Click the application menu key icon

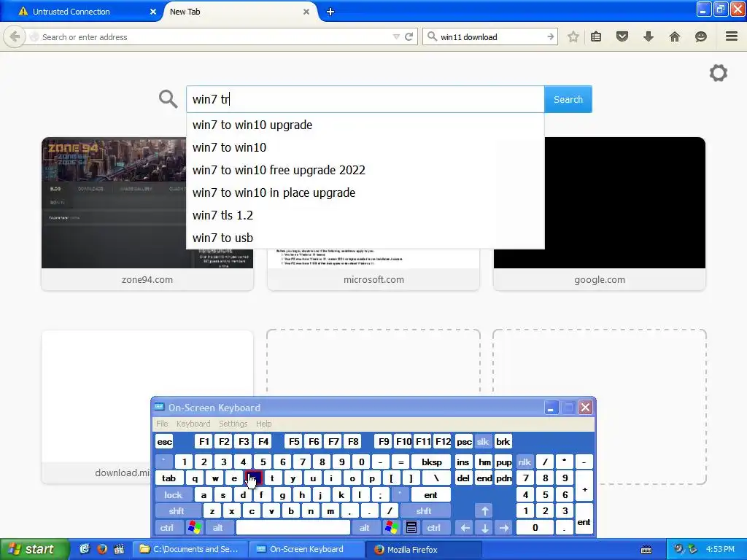[411, 528]
